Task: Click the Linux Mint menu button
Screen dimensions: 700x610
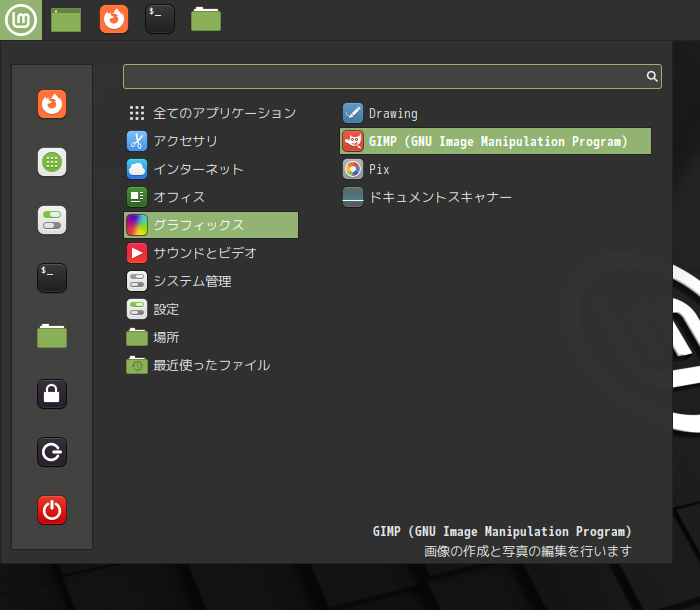Action: point(21,20)
